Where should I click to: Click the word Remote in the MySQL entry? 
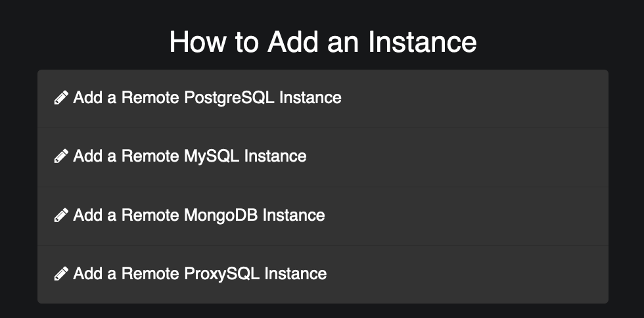coord(150,156)
